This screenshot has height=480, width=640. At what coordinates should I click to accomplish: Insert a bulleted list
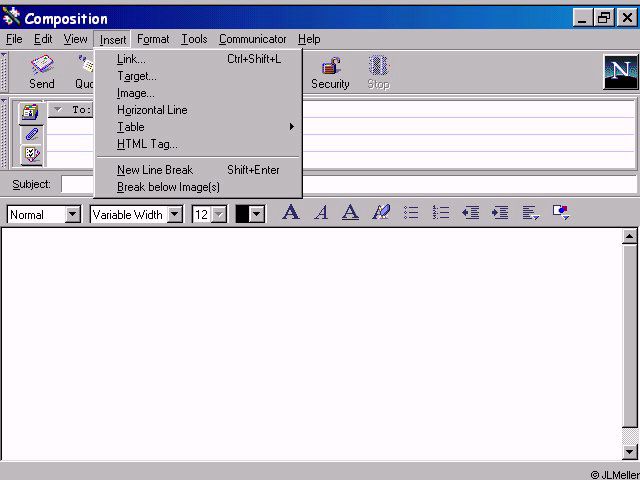click(x=411, y=213)
